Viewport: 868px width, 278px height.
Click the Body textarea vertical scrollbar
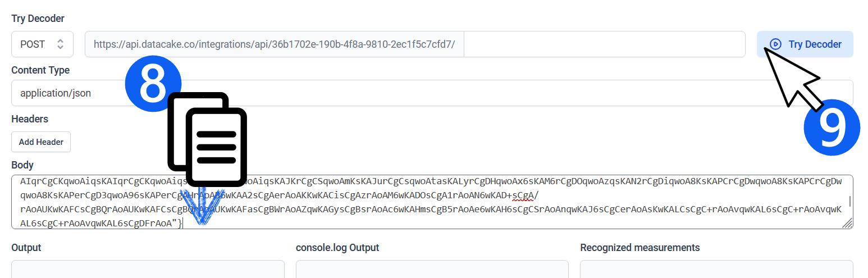pos(849,202)
